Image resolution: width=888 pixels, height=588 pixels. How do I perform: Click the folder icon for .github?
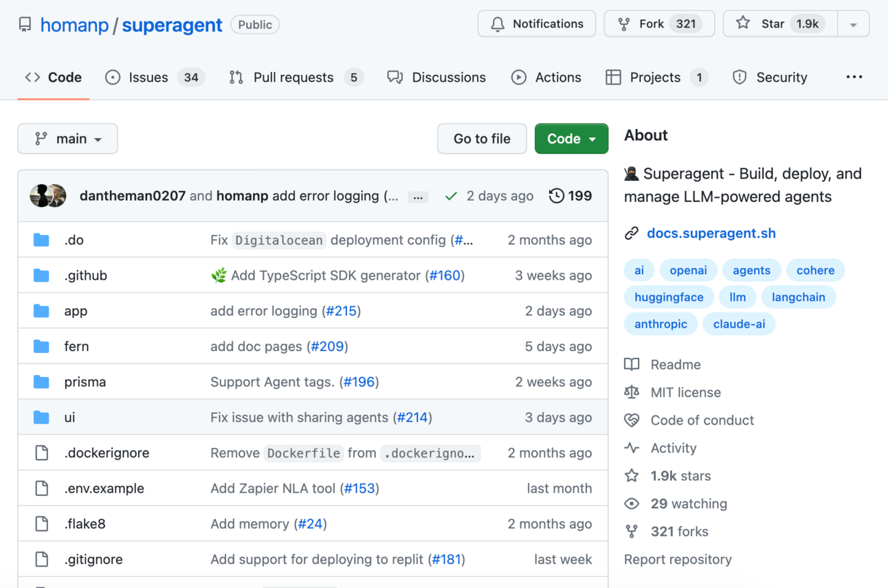coord(41,275)
